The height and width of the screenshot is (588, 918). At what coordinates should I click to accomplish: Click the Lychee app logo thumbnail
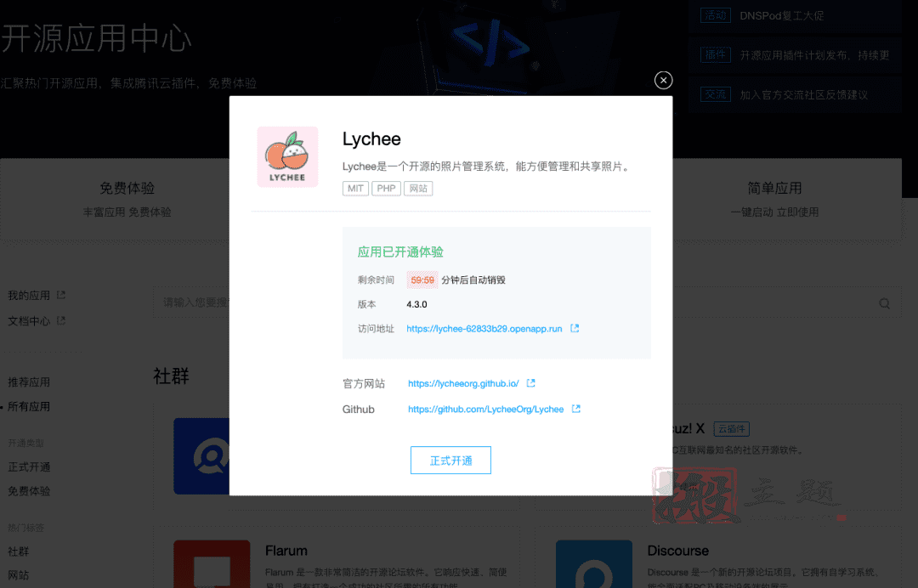287,157
